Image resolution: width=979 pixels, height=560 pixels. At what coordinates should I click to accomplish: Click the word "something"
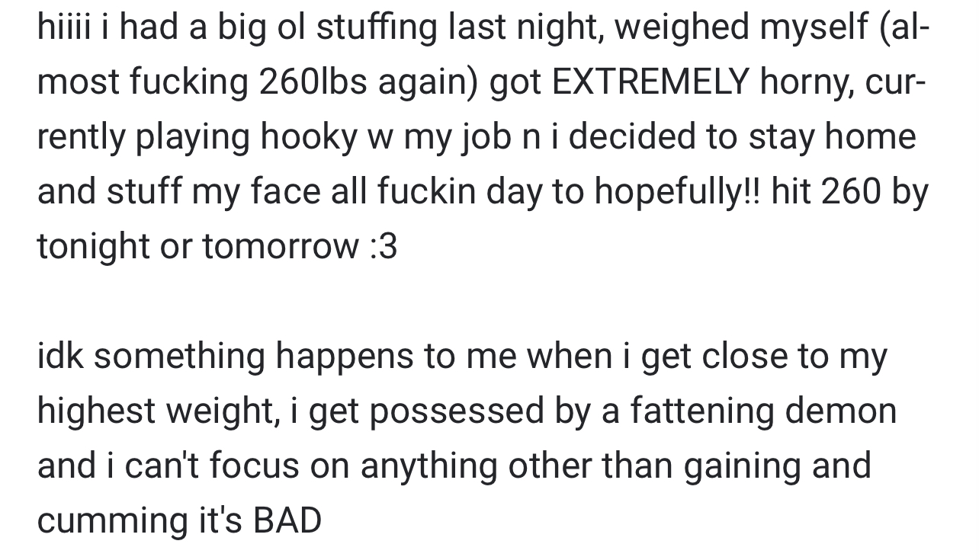[179, 356]
